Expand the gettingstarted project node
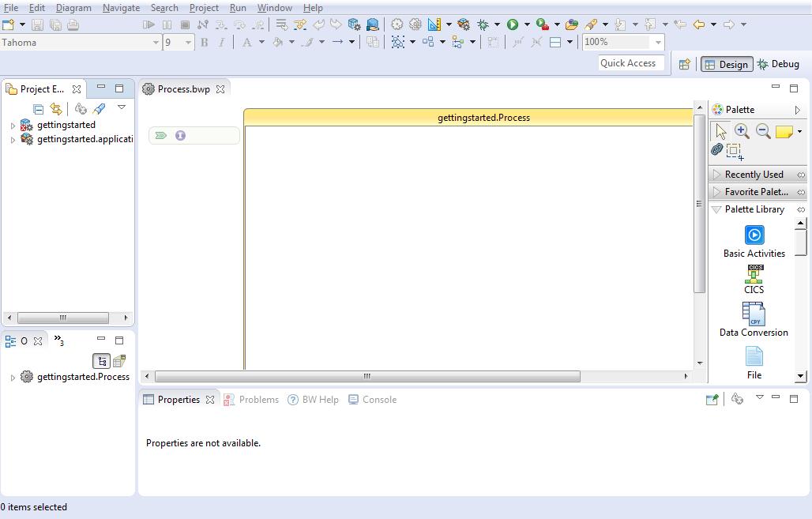 pyautogui.click(x=13, y=124)
